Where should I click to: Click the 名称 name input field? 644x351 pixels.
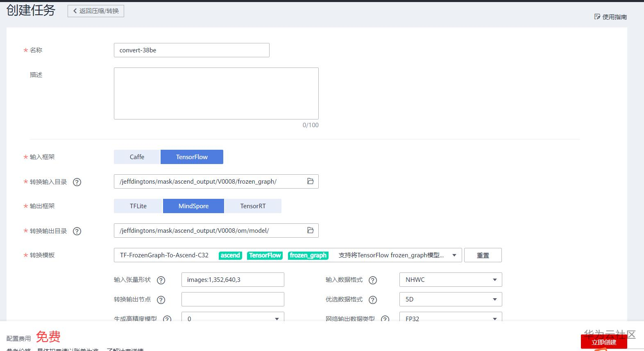(192, 50)
